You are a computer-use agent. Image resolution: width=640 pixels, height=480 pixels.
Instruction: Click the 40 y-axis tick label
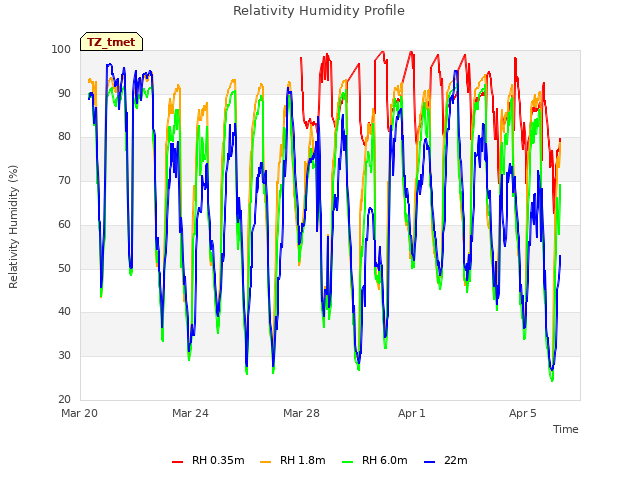point(64,312)
